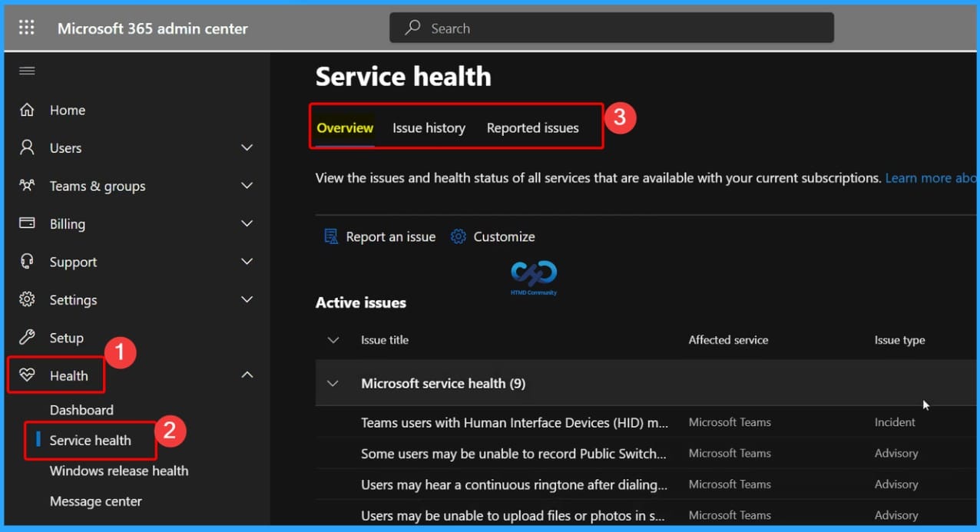Image resolution: width=980 pixels, height=532 pixels.
Task: Click the Report an issue button
Action: coord(380,236)
